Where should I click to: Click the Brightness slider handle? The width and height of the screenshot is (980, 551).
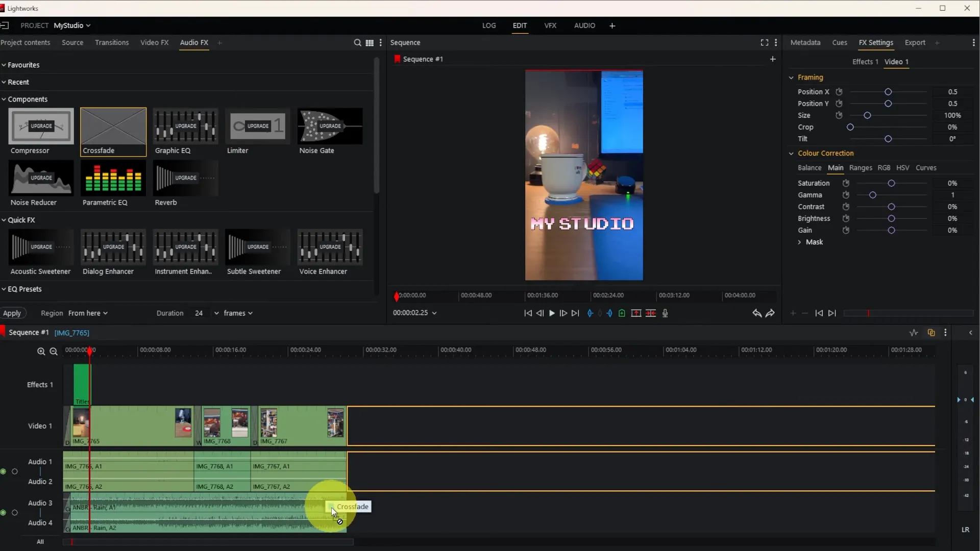(x=891, y=218)
